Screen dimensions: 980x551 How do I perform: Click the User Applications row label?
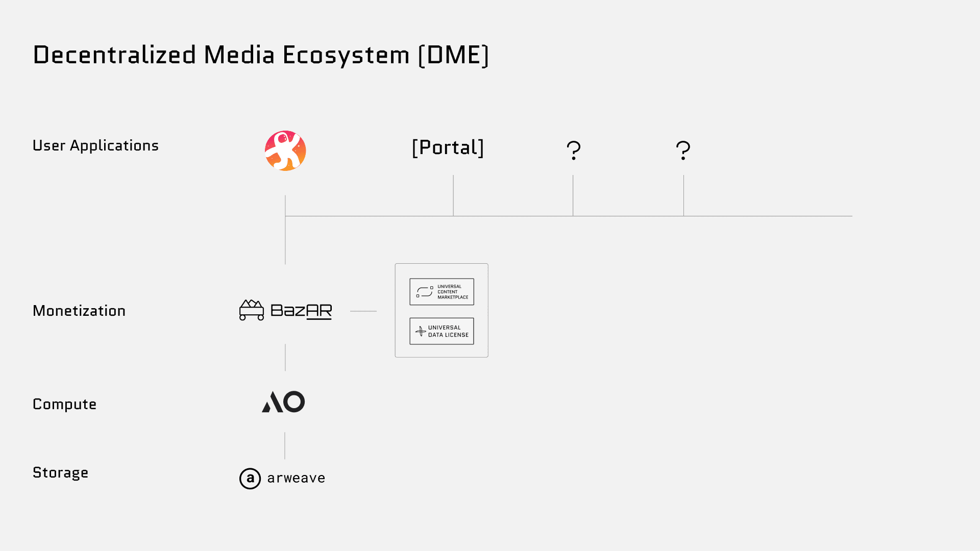pyautogui.click(x=95, y=146)
